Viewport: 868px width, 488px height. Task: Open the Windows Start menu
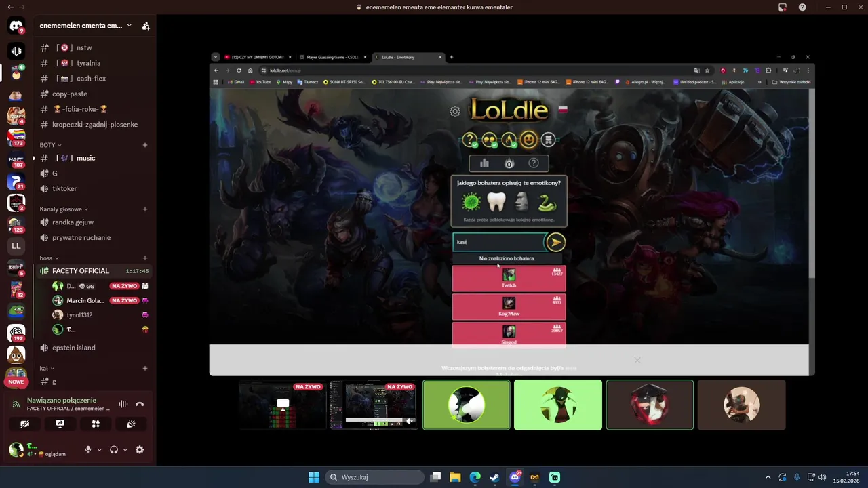pos(314,477)
